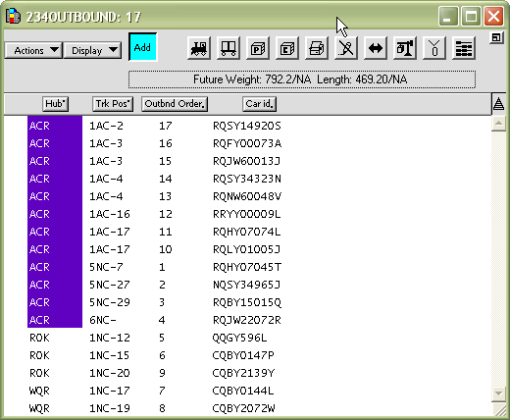Open the Display dropdown menu

click(x=92, y=50)
